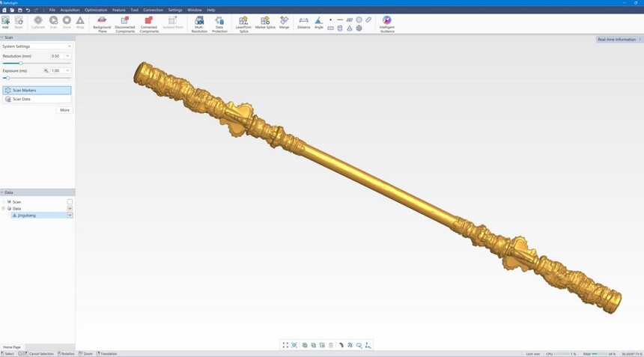Open the Settings menu
This screenshot has width=644, height=357.
tap(175, 10)
